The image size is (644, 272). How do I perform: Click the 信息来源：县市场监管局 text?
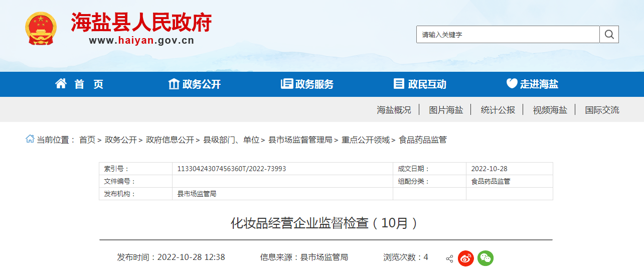304,257
